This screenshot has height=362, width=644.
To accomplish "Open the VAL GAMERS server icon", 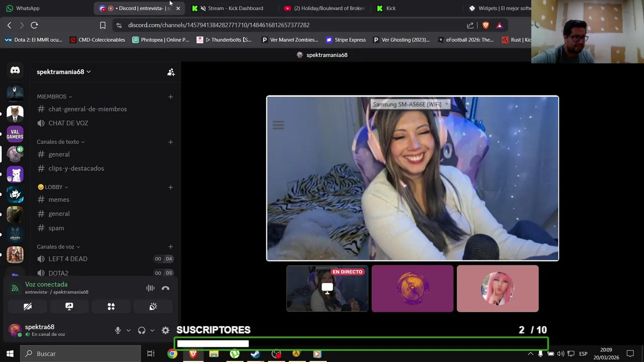I will (15, 134).
